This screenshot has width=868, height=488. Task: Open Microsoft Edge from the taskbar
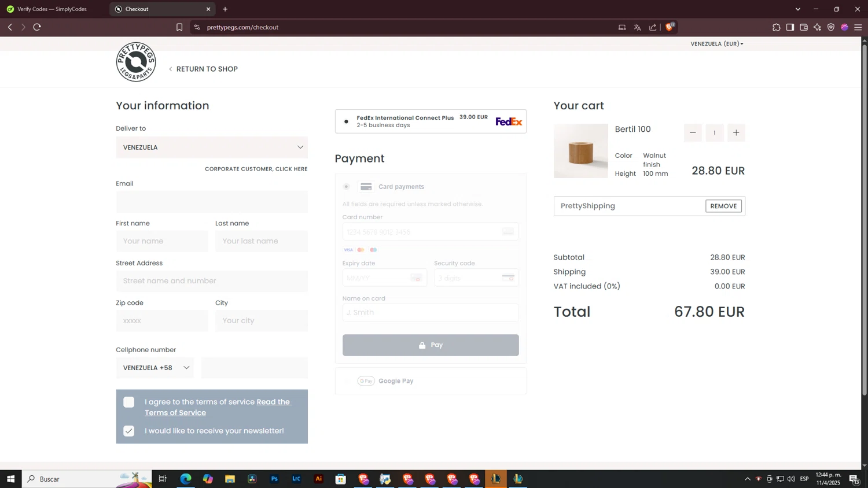click(x=186, y=479)
